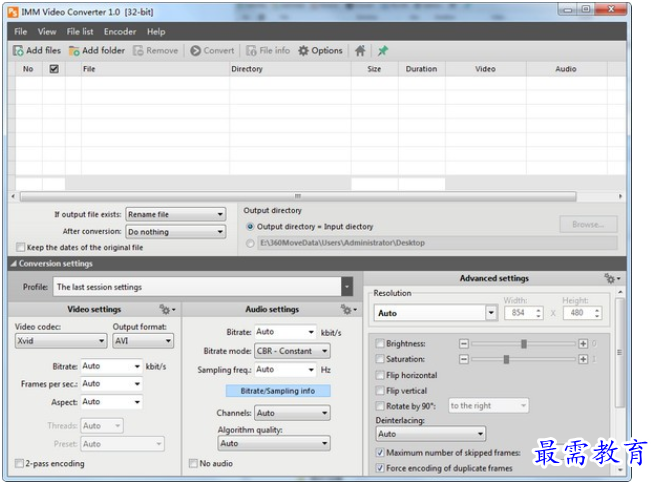The width and height of the screenshot is (656, 484).
Task: Click the Saturation slider handle
Action: coord(506,359)
